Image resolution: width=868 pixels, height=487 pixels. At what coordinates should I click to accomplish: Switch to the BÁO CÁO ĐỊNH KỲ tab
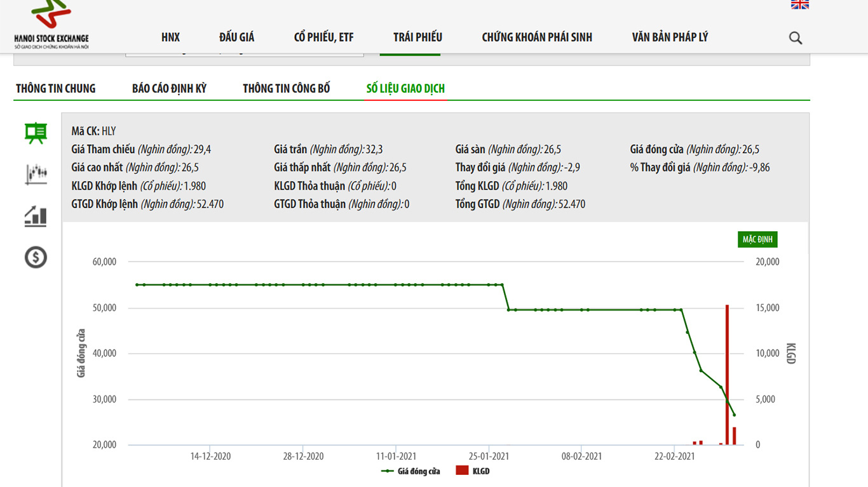(169, 88)
